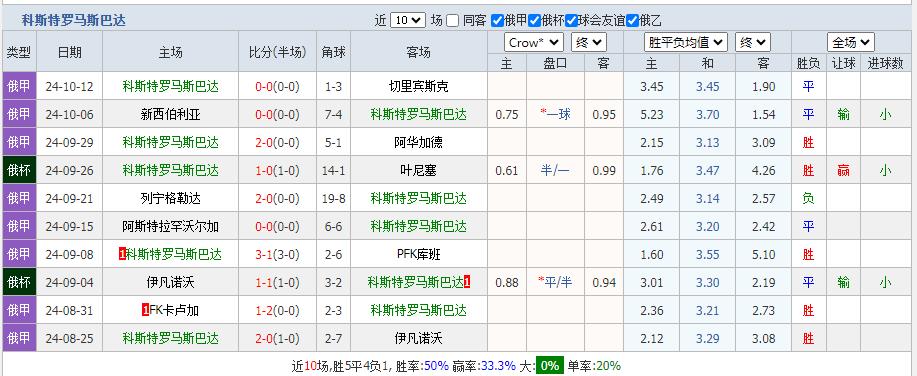
Task: Select the 俄杯 tag on 24-09-26 row
Action: pyautogui.click(x=19, y=171)
